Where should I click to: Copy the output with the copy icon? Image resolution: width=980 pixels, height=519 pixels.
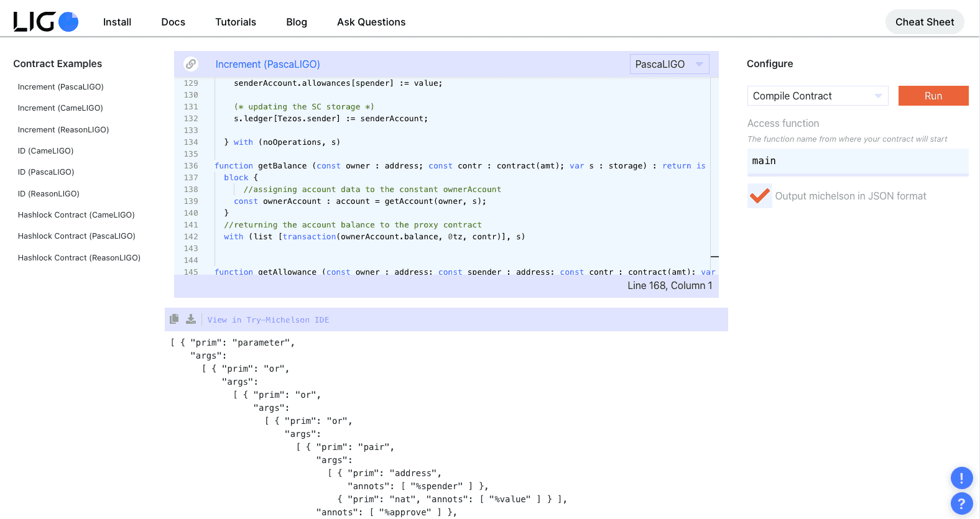(174, 319)
